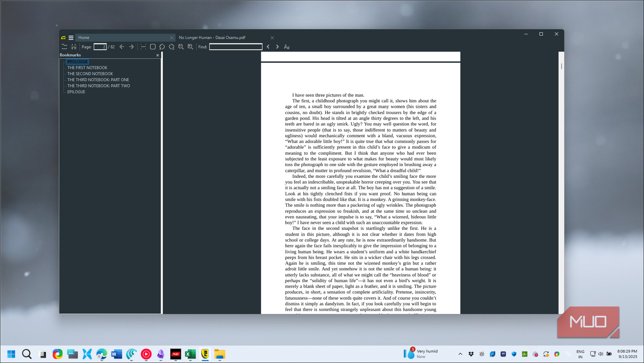Jump to the EPILOGUE bookmark
The image size is (644, 363).
[x=76, y=92]
